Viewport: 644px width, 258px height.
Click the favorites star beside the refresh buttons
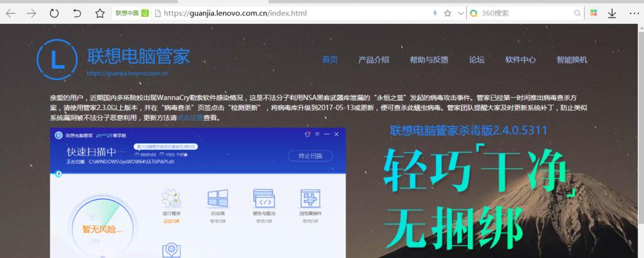point(100,14)
